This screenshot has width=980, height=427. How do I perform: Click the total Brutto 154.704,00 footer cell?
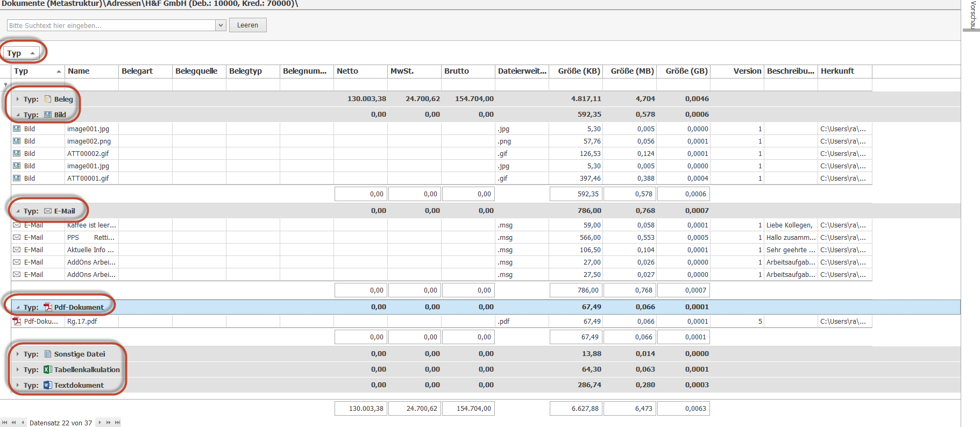(468, 409)
